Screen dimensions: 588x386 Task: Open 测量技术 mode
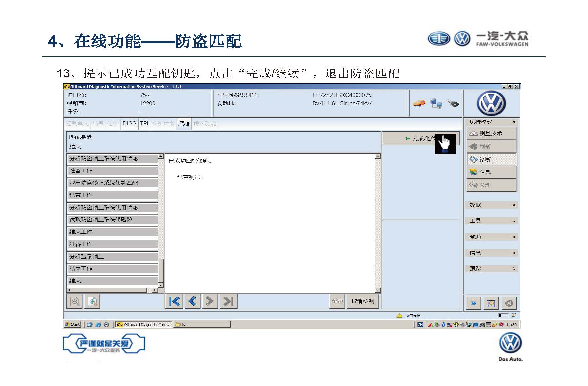pos(491,133)
